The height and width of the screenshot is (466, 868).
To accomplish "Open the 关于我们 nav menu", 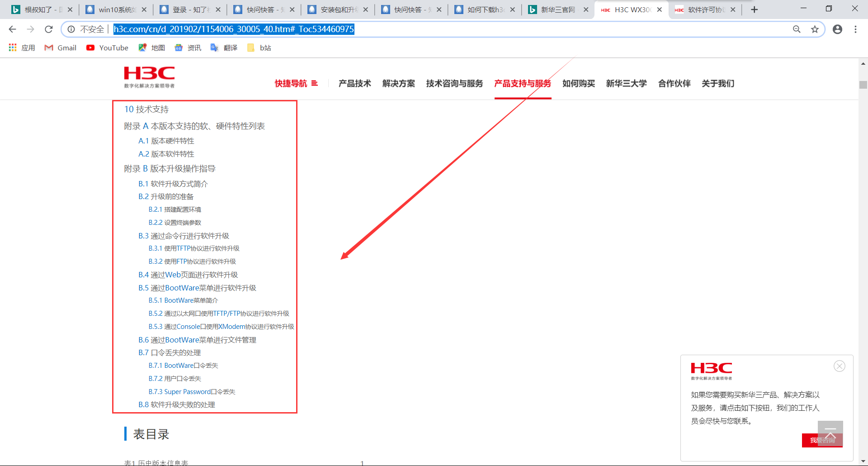I will 718,83.
